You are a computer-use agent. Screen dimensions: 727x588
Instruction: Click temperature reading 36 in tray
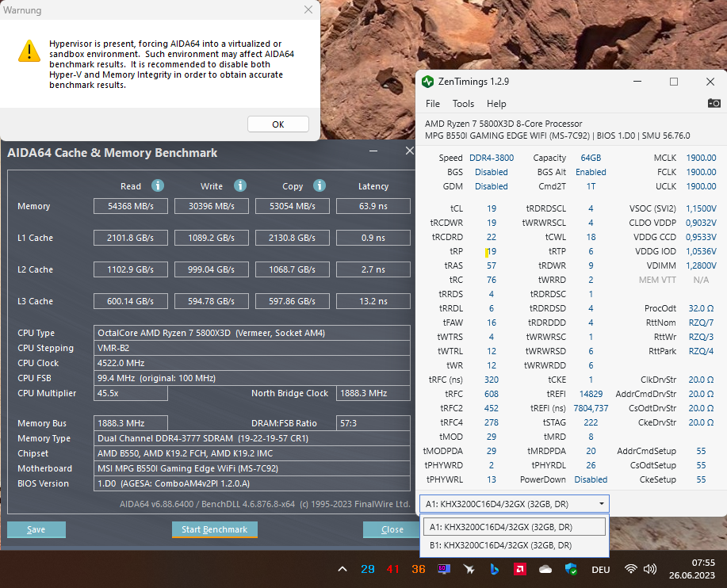click(x=419, y=569)
